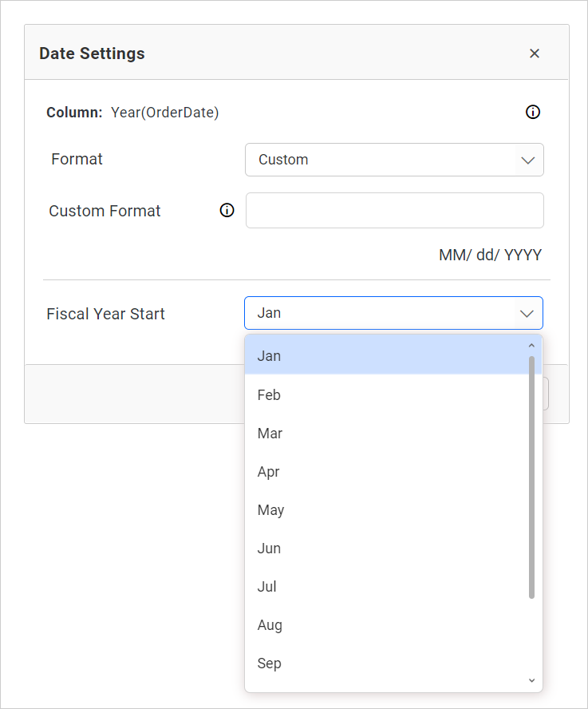Click the Format dropdown arrow

528,160
